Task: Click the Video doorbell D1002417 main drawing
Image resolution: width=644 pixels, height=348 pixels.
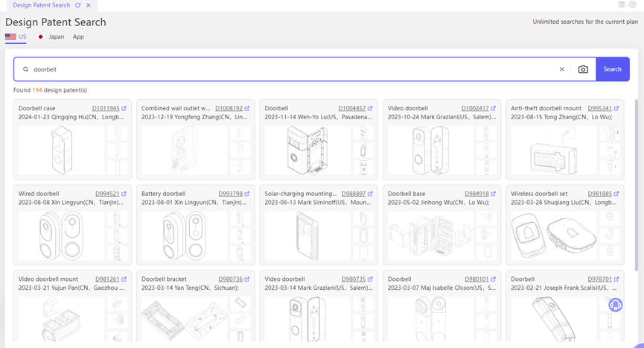Action: coord(430,150)
